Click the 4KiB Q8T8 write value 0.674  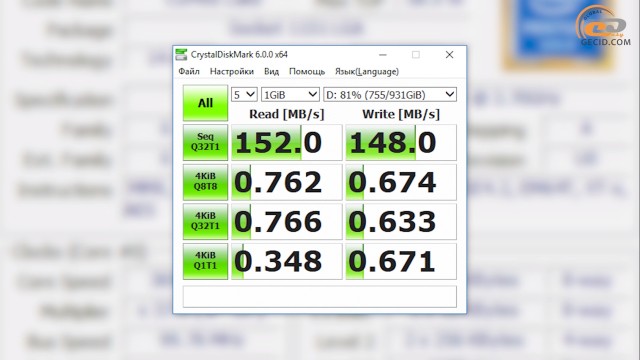click(x=401, y=182)
